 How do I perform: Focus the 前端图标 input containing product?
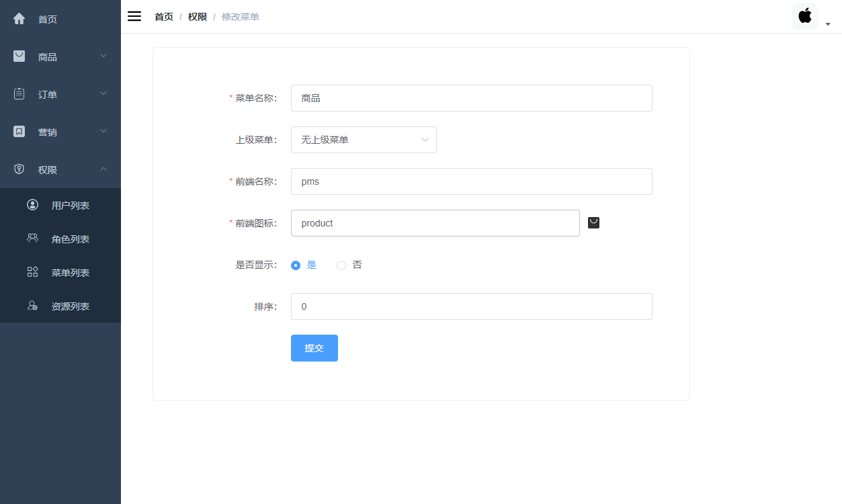[x=435, y=223]
